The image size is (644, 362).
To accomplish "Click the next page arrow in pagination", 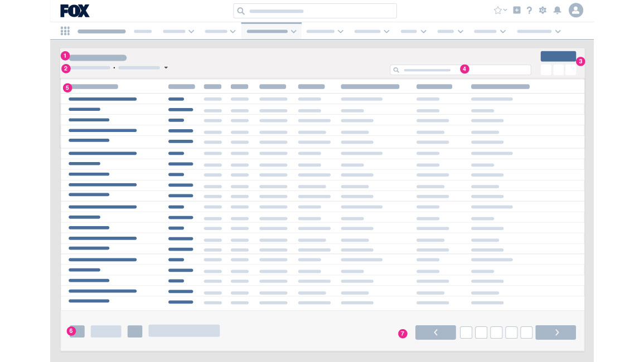I will coord(556,332).
